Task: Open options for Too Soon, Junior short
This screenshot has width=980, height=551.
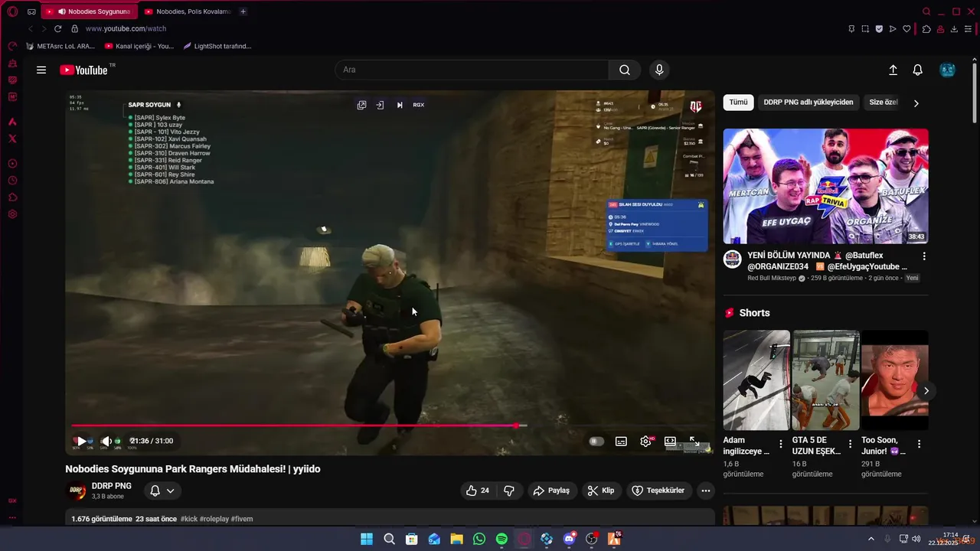Action: pyautogui.click(x=919, y=444)
